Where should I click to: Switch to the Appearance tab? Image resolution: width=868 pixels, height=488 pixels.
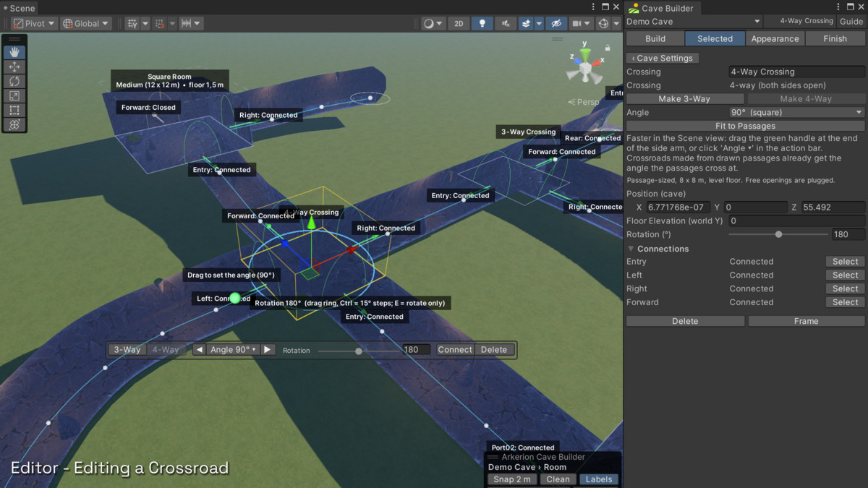pyautogui.click(x=775, y=38)
